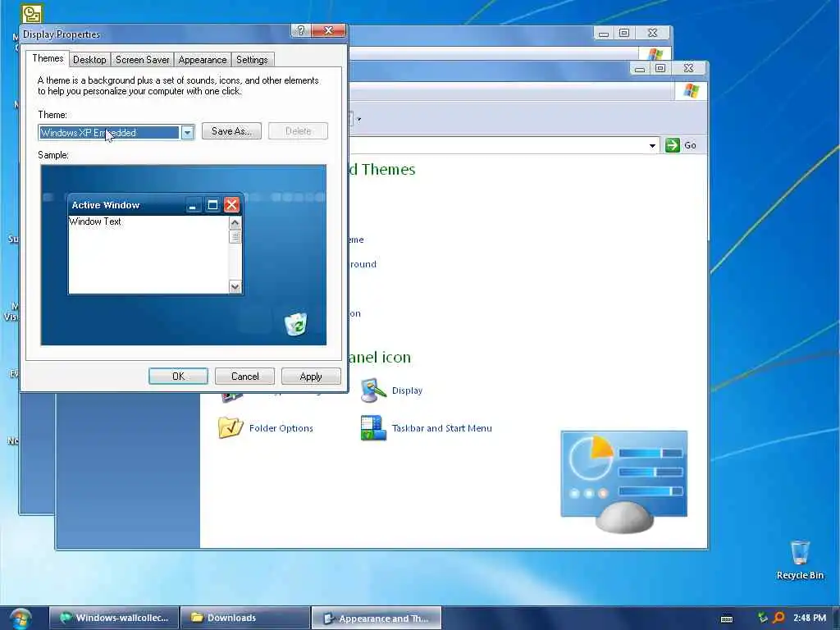The height and width of the screenshot is (630, 840).
Task: Switch to the Downloads taskbar button
Action: click(245, 618)
